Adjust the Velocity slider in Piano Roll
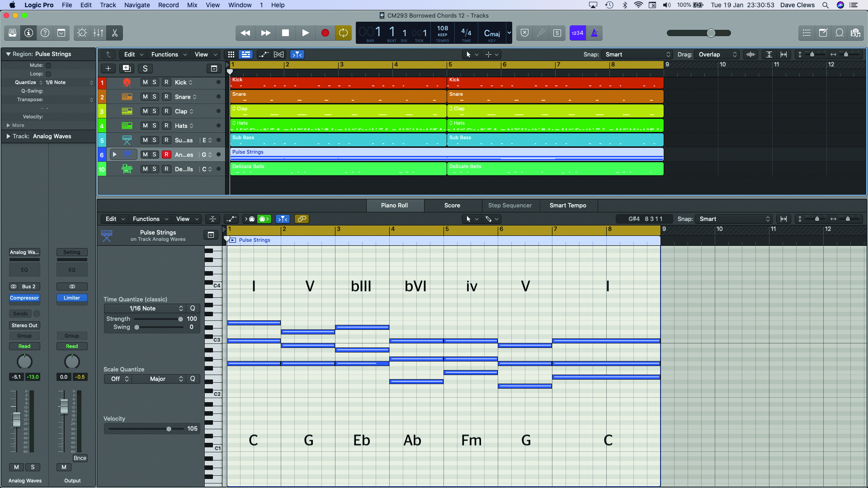 (169, 429)
